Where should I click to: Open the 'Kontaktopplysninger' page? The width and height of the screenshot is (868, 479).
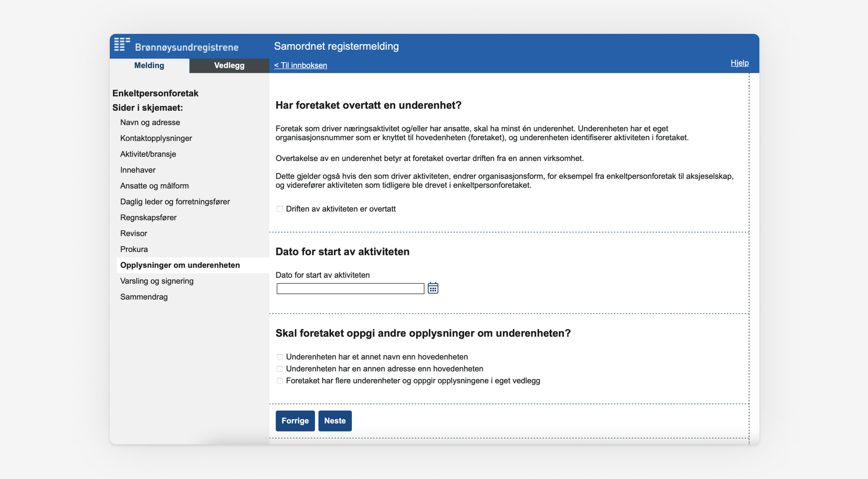156,138
